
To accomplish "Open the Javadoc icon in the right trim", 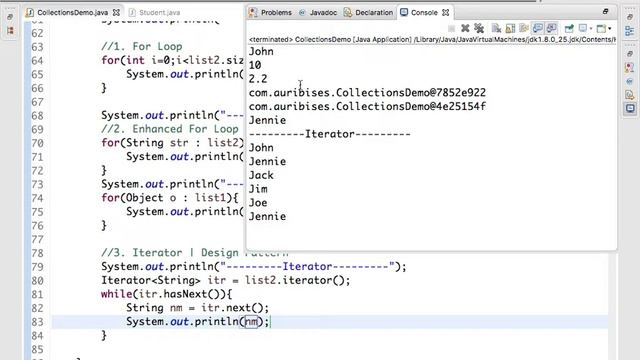I will 630,81.
